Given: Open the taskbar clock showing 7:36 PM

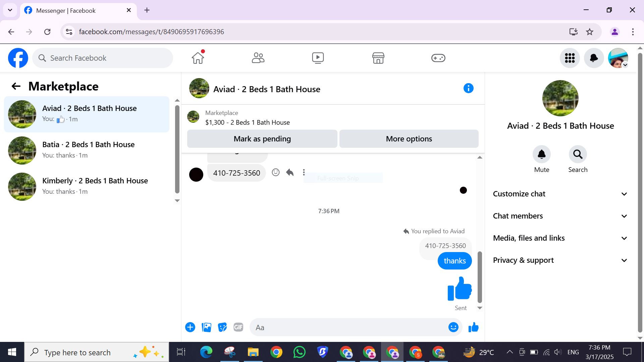Looking at the screenshot, I should [599, 352].
